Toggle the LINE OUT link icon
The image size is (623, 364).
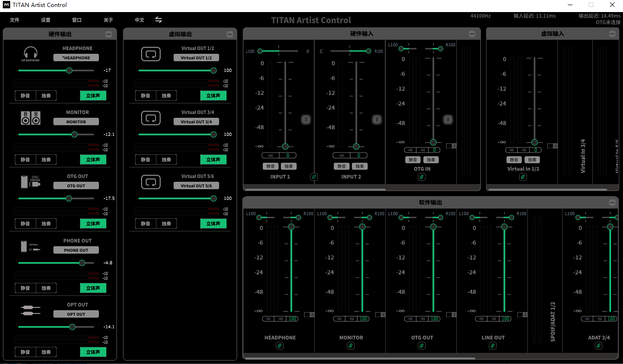click(x=493, y=345)
